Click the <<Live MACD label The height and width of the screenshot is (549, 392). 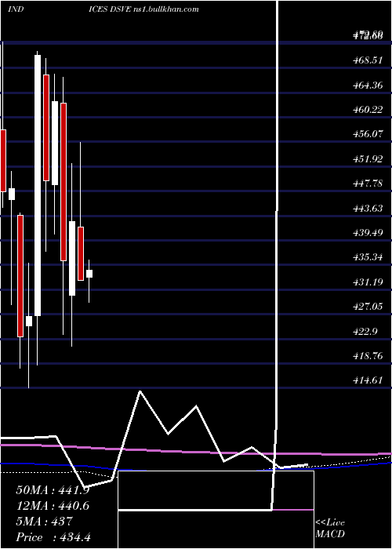click(x=330, y=529)
